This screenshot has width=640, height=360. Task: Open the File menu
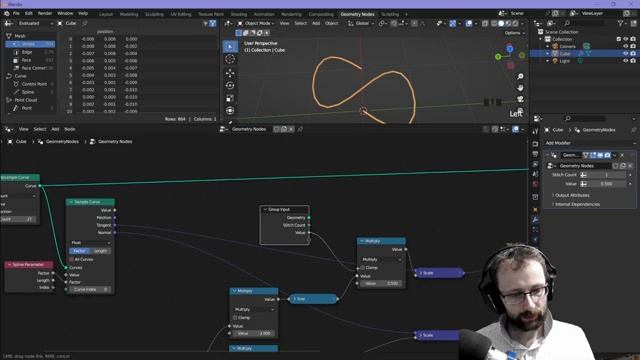click(x=16, y=13)
